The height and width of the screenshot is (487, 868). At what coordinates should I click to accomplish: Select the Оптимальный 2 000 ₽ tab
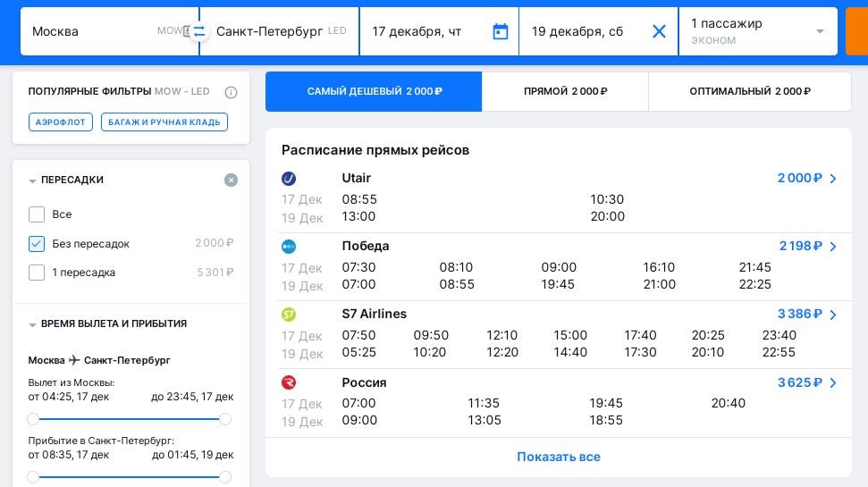tap(749, 91)
